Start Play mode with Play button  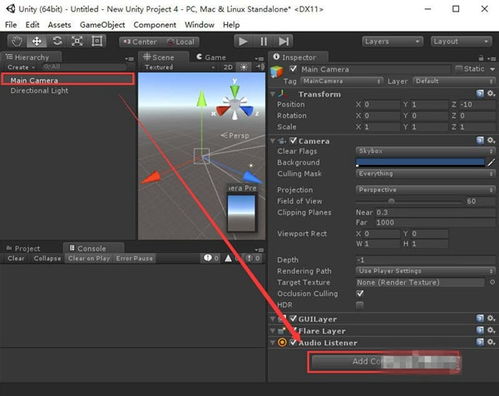pyautogui.click(x=243, y=41)
